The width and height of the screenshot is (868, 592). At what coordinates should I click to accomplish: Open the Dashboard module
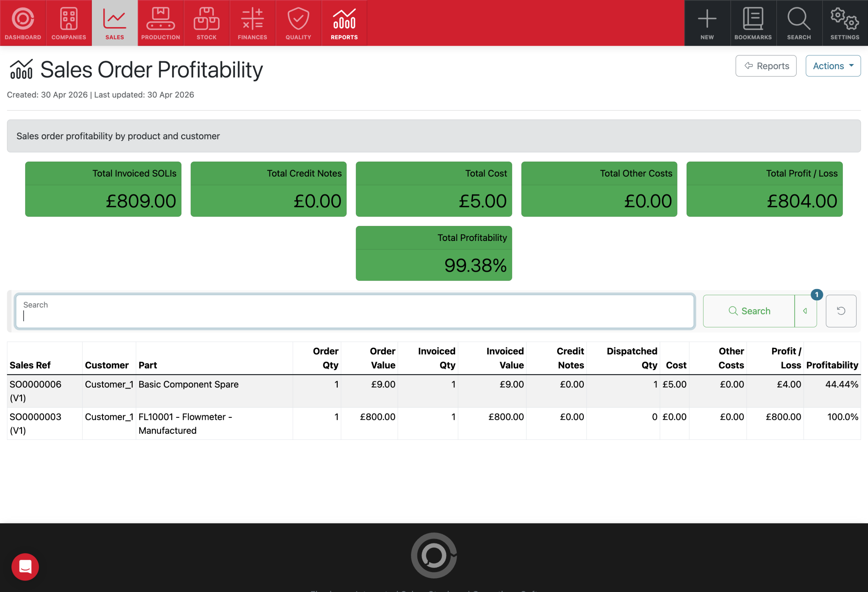[23, 23]
